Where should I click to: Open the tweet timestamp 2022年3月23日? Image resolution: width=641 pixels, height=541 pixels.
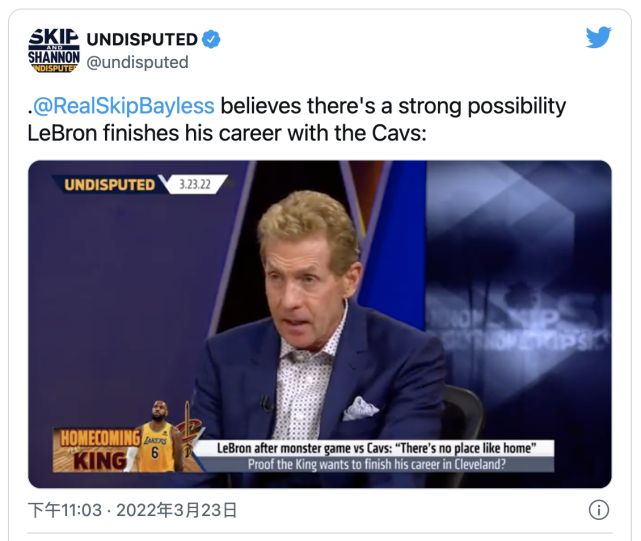[176, 510]
